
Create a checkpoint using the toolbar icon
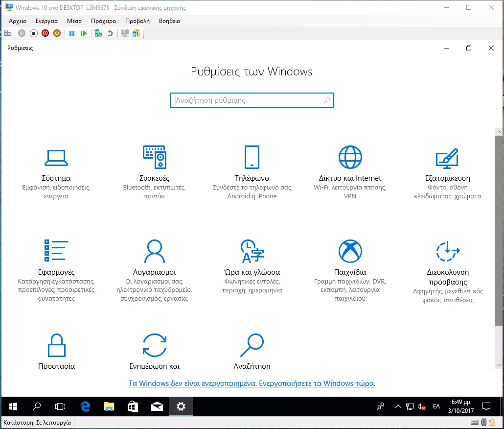coord(98,33)
